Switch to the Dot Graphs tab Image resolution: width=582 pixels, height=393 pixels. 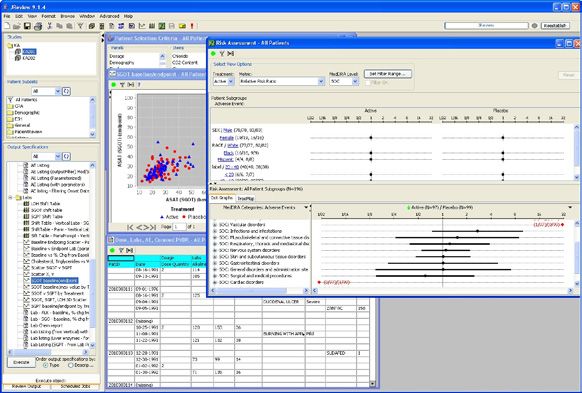[222, 198]
